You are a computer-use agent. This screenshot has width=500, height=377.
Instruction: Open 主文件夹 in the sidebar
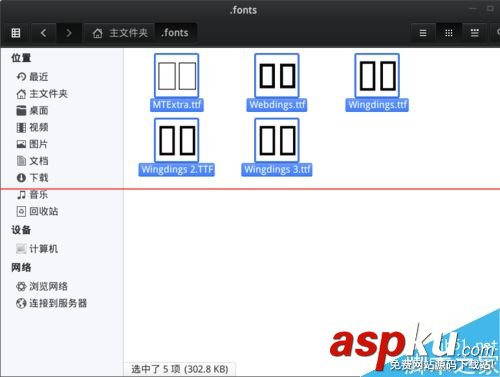(42, 94)
